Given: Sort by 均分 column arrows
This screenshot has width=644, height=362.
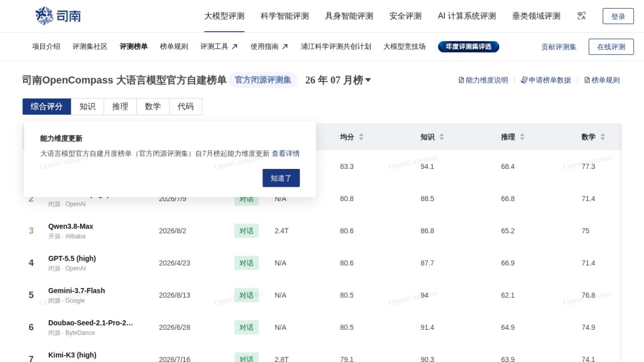Looking at the screenshot, I should (361, 137).
